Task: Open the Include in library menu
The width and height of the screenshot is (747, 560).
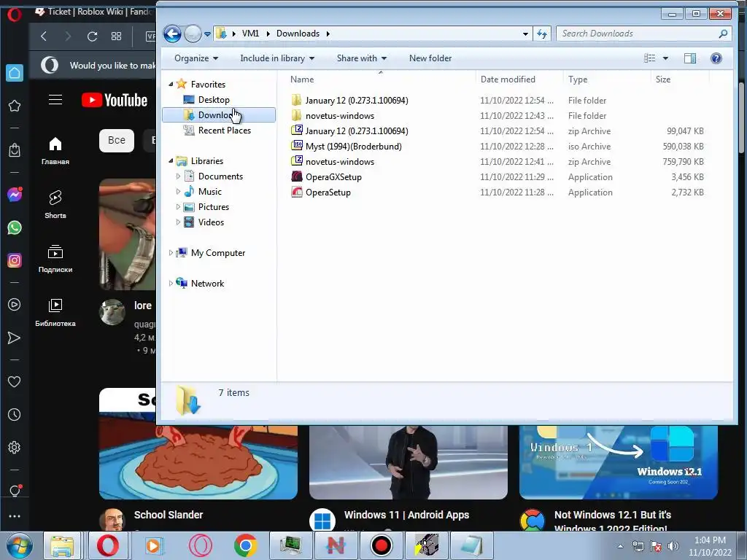Action: [x=277, y=58]
